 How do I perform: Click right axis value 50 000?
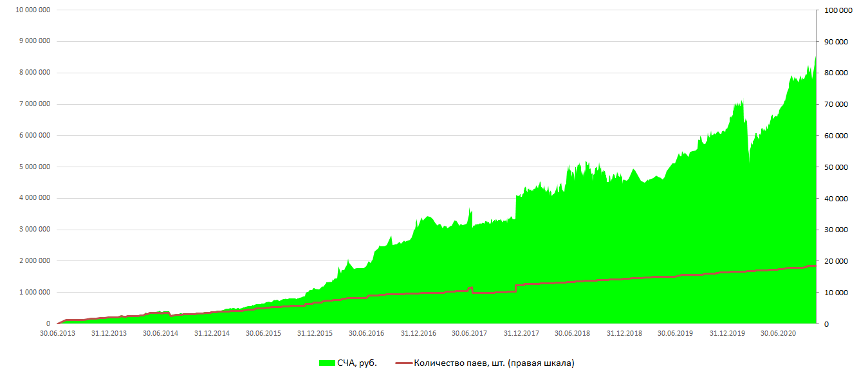[x=835, y=167]
